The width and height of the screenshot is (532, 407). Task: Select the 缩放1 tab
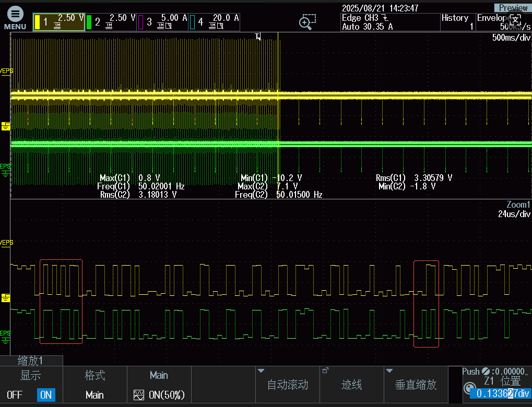(31, 361)
